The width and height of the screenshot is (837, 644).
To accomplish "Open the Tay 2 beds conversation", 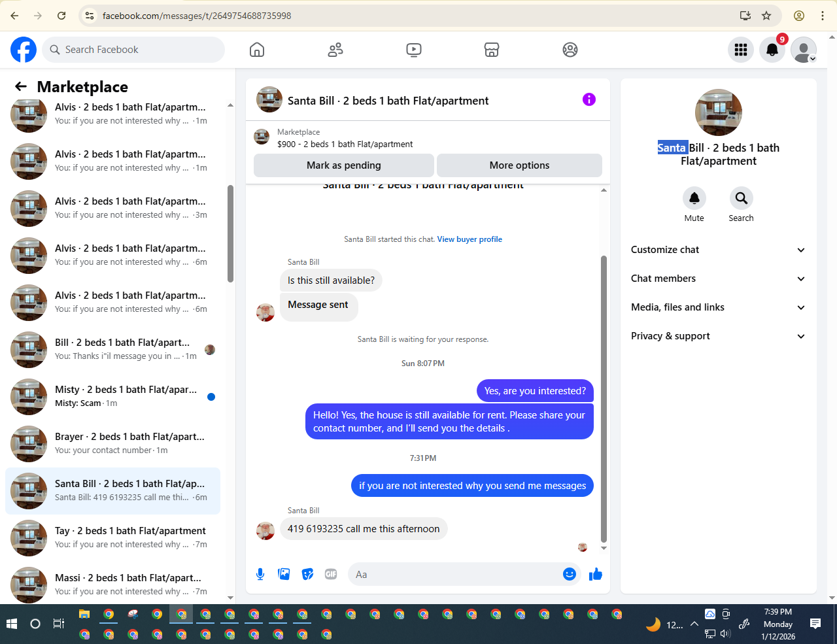I will click(112, 537).
